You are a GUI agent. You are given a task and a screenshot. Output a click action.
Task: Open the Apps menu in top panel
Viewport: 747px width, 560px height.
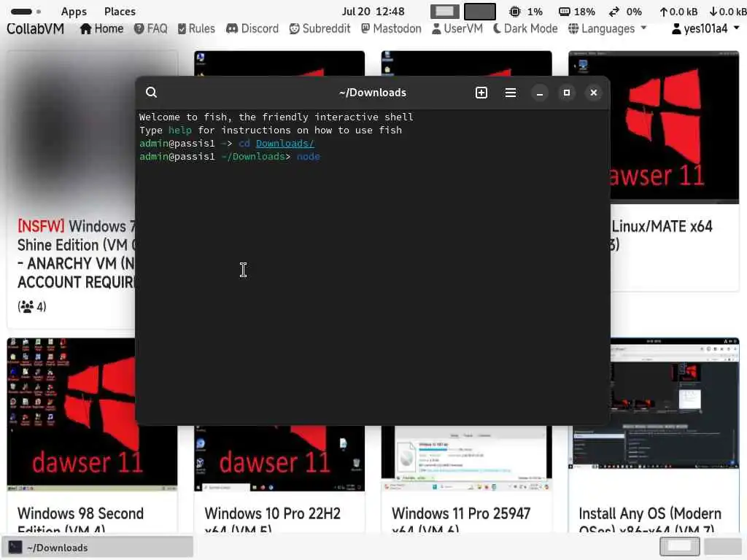(74, 12)
